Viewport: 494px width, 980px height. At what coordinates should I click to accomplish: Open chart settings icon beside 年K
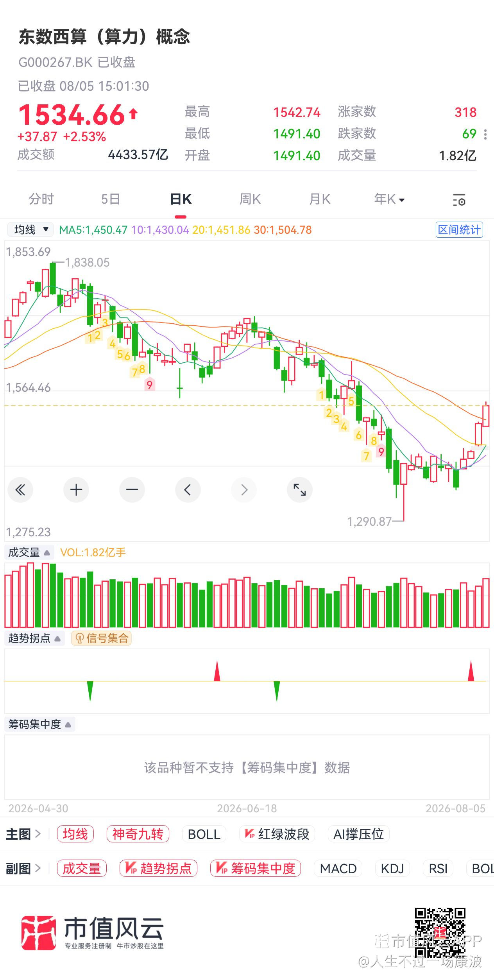point(459,200)
